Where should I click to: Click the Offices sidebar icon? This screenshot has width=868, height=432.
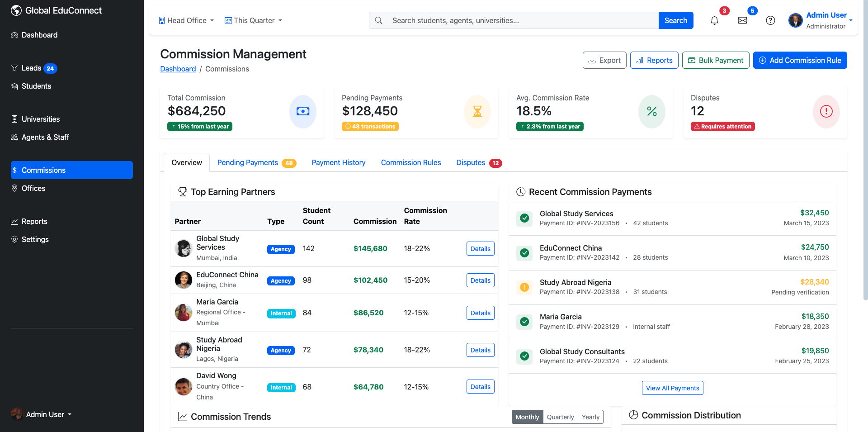tap(15, 188)
